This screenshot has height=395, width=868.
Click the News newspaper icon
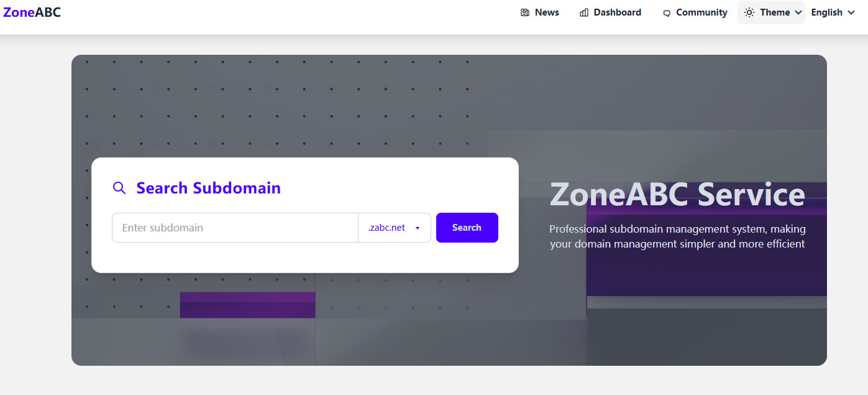(525, 12)
